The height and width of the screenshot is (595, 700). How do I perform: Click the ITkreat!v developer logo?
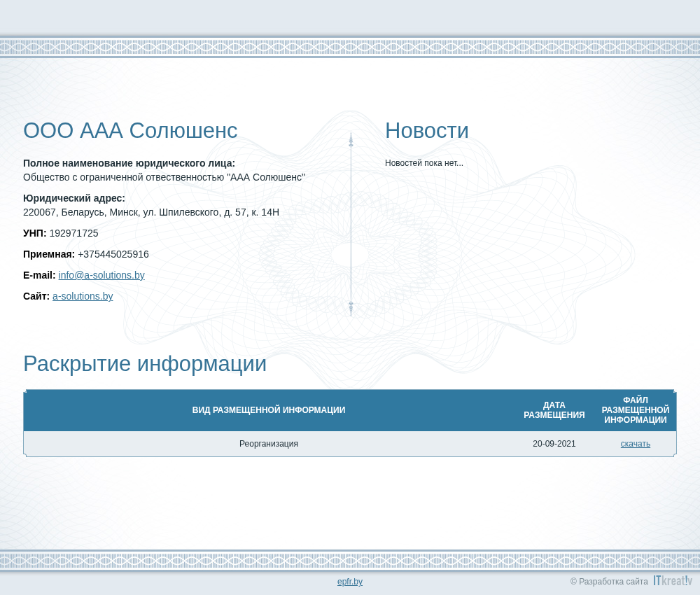coord(673,580)
